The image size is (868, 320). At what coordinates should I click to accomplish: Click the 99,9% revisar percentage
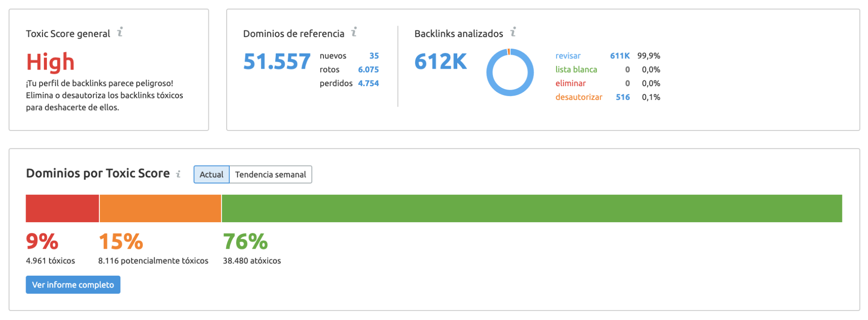pos(649,56)
